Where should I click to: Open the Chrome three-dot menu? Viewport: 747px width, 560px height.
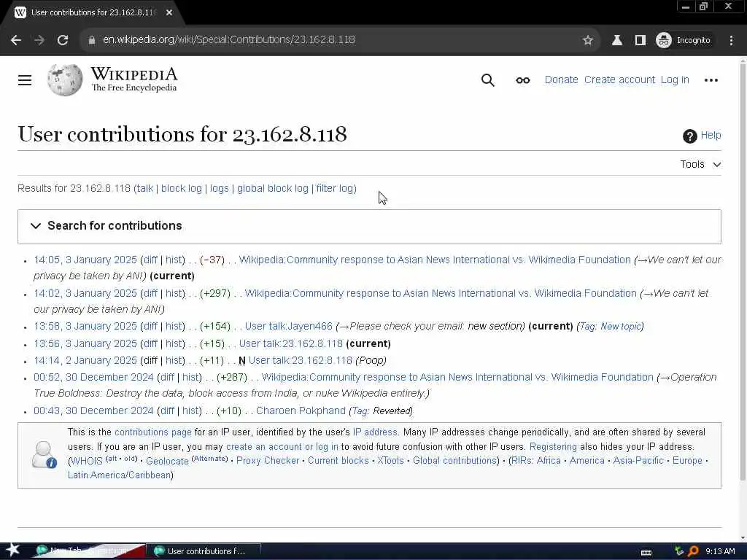tap(731, 40)
